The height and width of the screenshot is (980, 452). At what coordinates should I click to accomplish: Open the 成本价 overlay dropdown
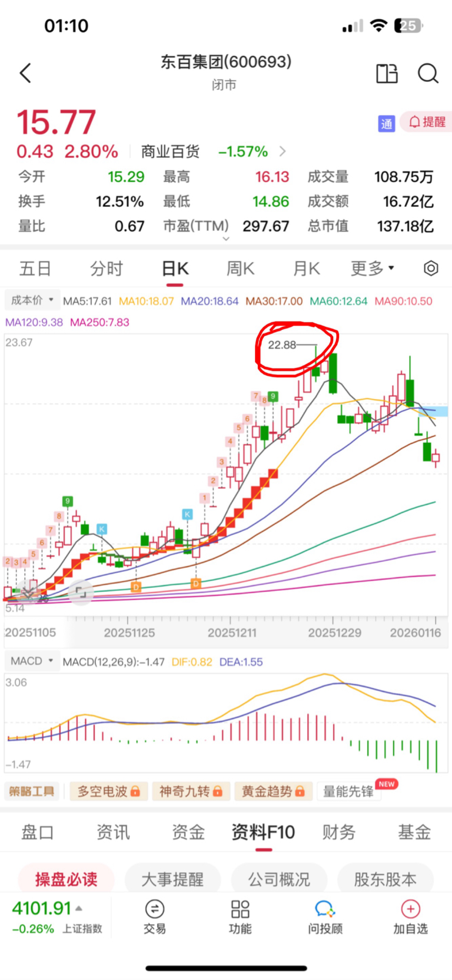[x=32, y=300]
